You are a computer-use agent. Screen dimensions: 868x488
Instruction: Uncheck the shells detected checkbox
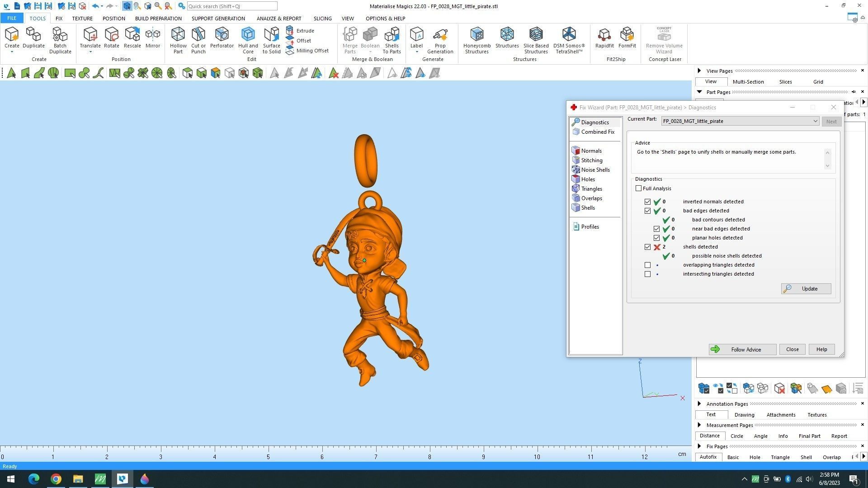(x=647, y=247)
